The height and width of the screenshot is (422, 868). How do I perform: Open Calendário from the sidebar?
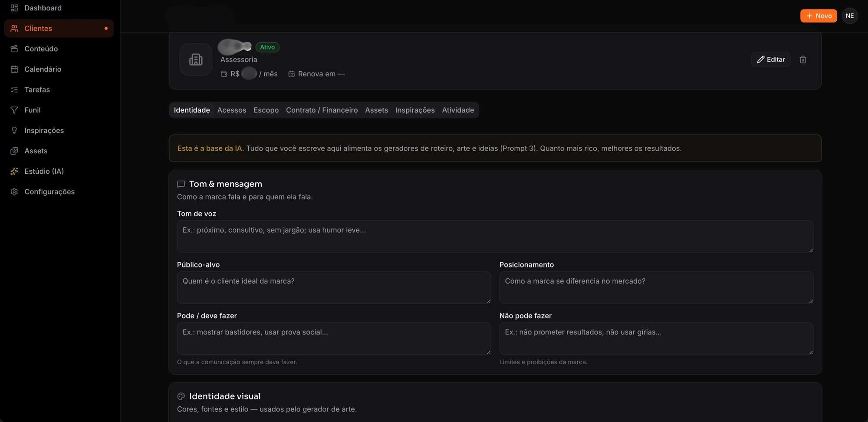click(59, 69)
